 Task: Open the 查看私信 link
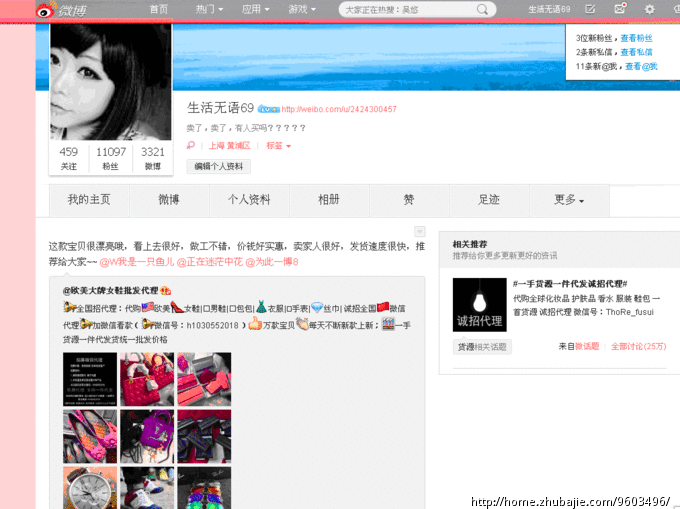coord(636,52)
